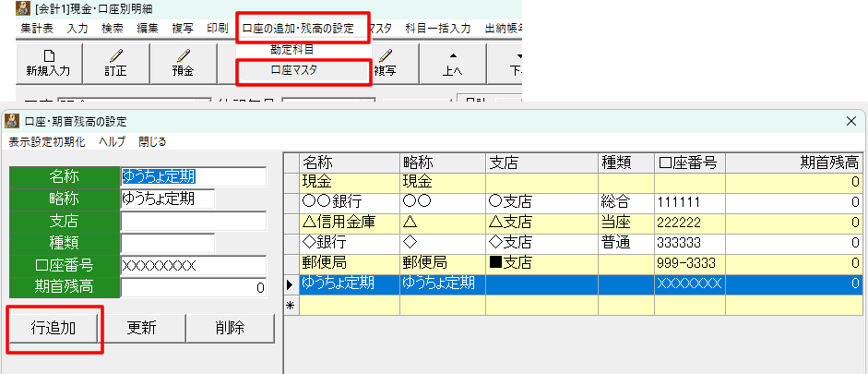Choose 口座マスタ from the dropdown menu
868x374 pixels.
tap(293, 70)
